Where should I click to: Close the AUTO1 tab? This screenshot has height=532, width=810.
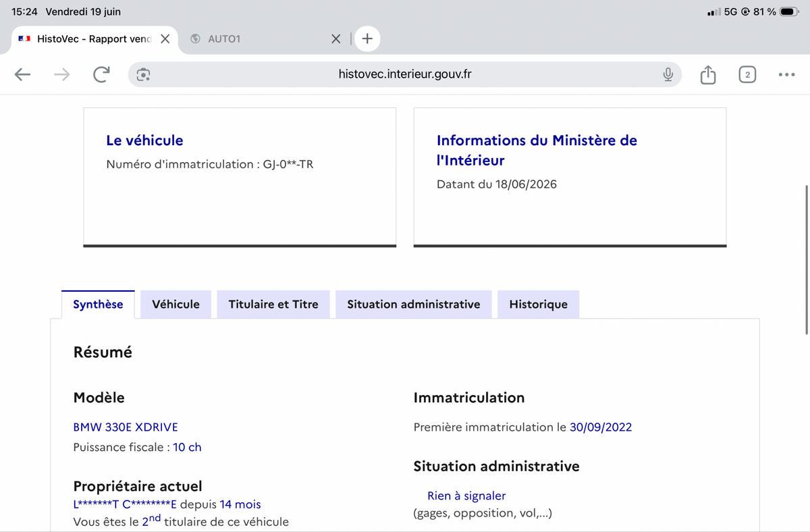click(x=336, y=38)
